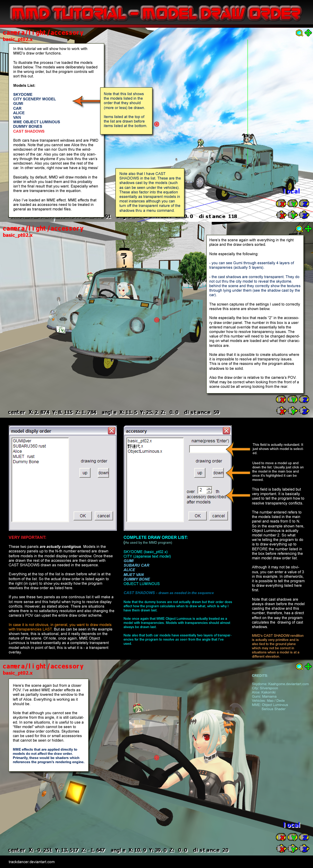Click the diamond Z move icon in the distance 118 viewport
The height and width of the screenshot is (868, 313).
(305, 215)
